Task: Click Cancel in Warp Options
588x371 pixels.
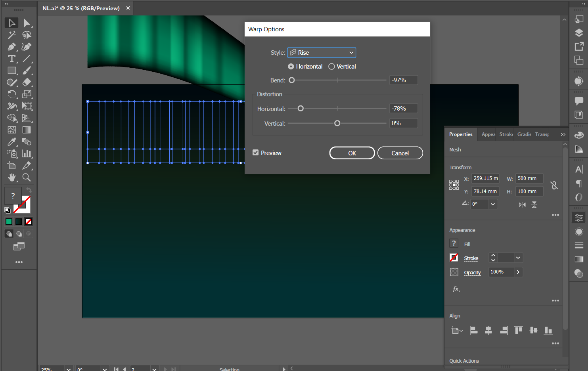Action: pos(400,153)
